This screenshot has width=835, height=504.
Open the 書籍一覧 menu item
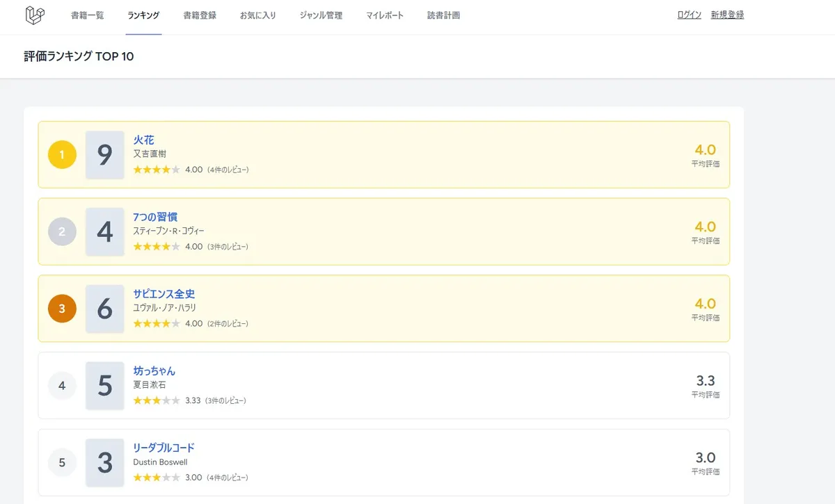pyautogui.click(x=88, y=15)
